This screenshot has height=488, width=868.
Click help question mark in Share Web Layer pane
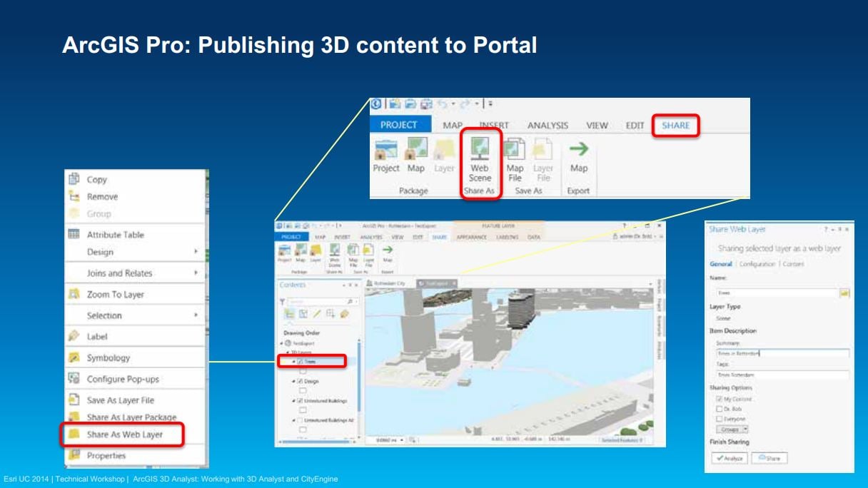826,230
